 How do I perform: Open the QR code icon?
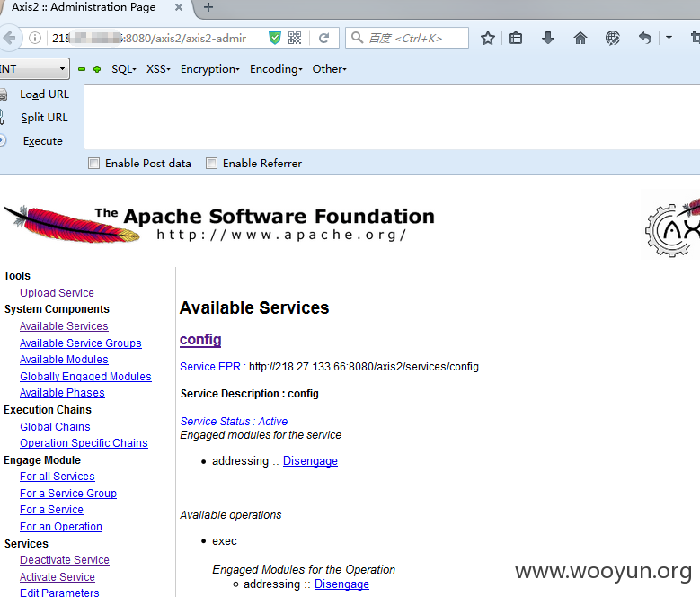point(295,38)
